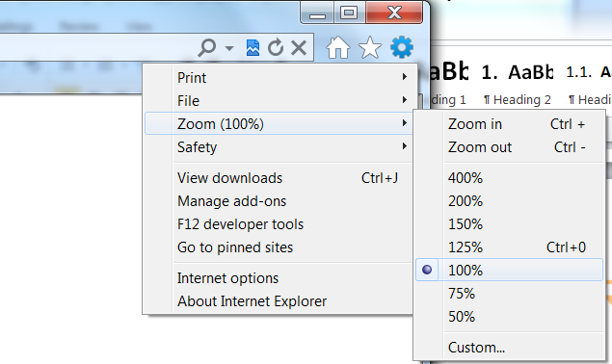Close the Internet Explorer window
This screenshot has height=364, width=612.
click(x=394, y=13)
